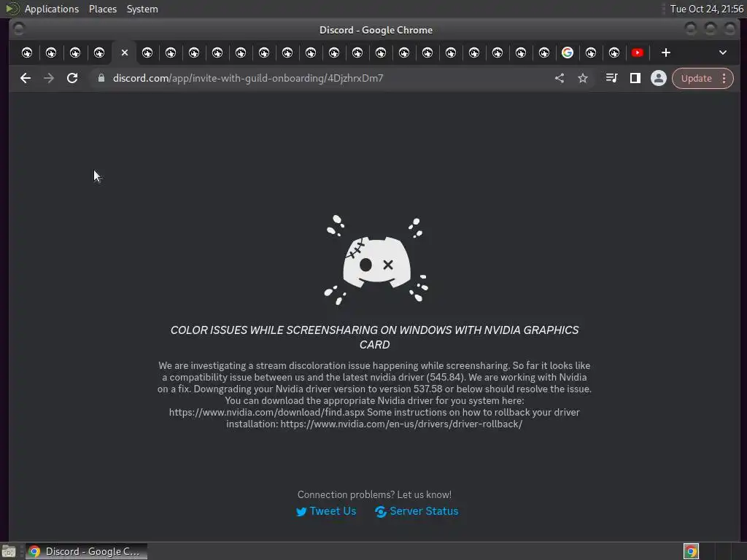Viewport: 747px width, 560px height.
Task: Click the nvidia.com/download/find.aspx URL text
Action: pos(267,412)
